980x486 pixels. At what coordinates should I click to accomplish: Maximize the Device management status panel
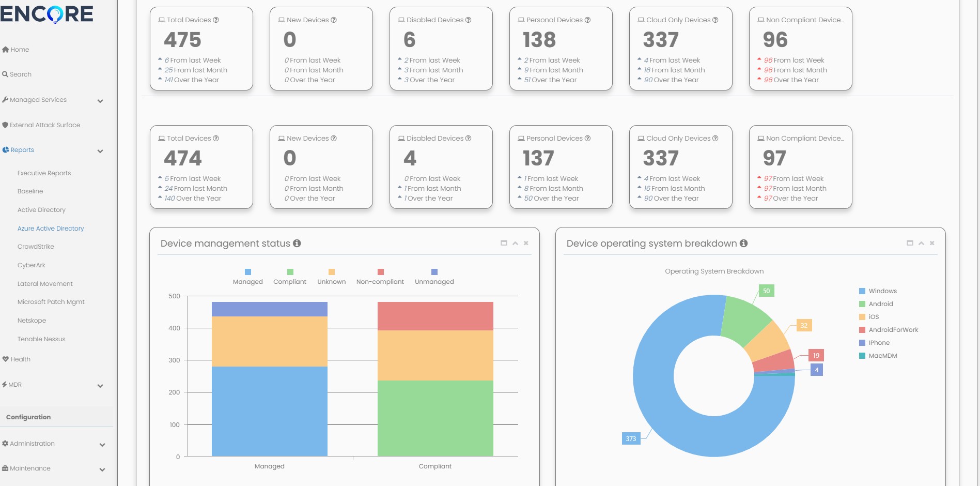click(x=504, y=243)
